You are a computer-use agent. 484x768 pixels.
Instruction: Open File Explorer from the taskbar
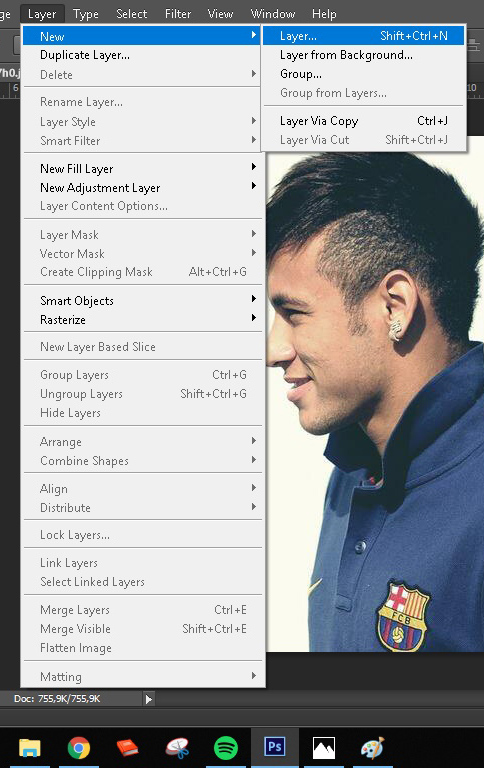[x=30, y=748]
